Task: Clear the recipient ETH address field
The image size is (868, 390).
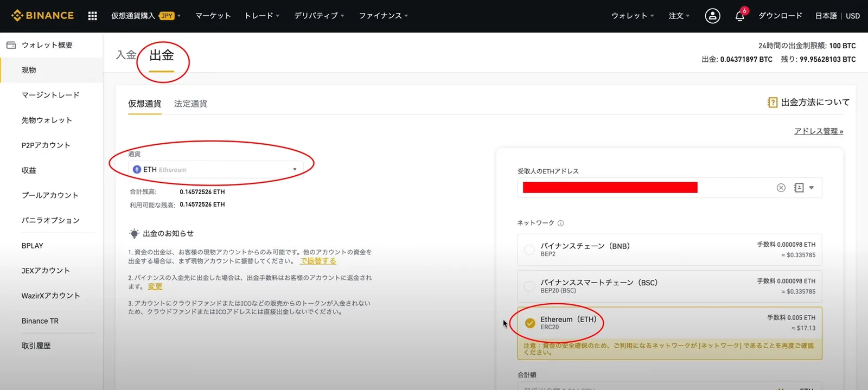Action: point(781,188)
